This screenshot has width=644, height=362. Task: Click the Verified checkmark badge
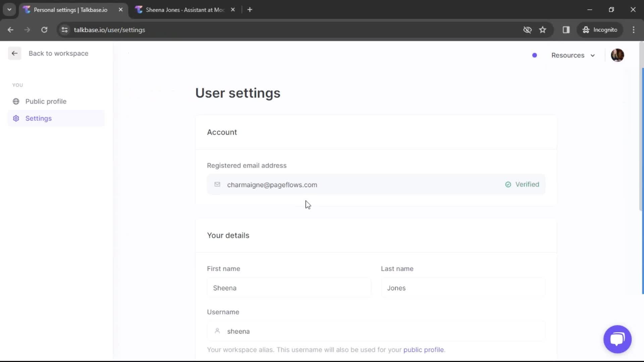pyautogui.click(x=508, y=184)
